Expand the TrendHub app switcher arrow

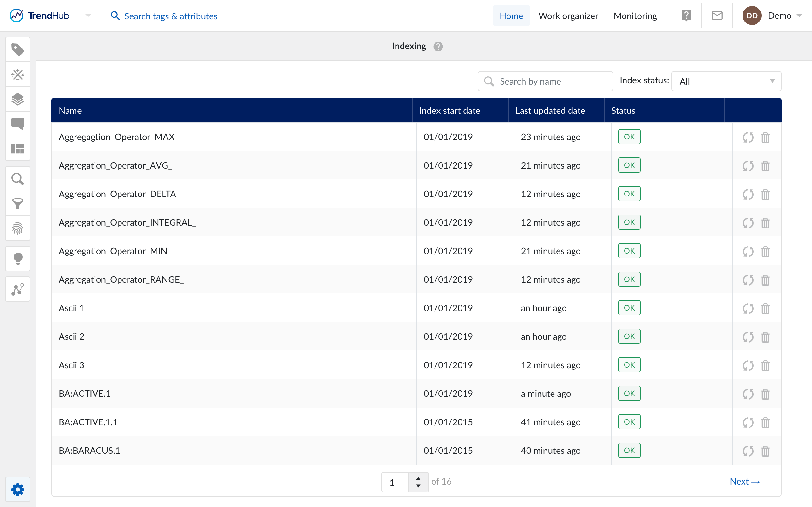pyautogui.click(x=88, y=16)
